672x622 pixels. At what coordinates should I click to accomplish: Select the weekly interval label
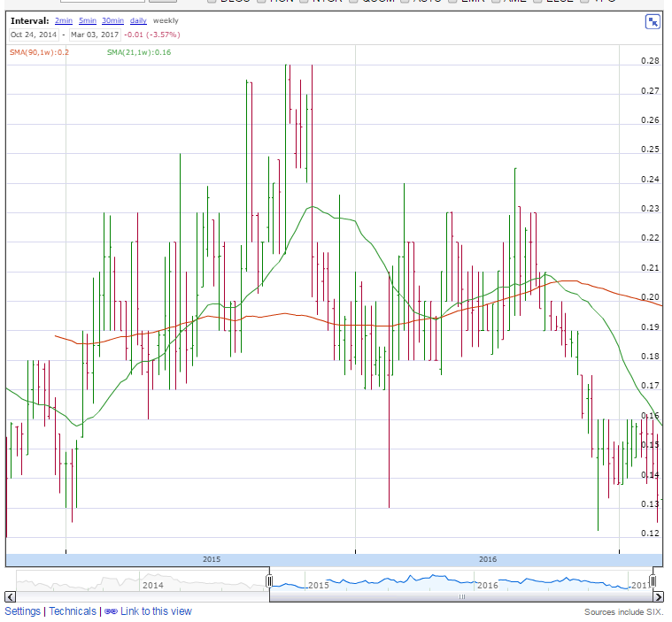[x=166, y=20]
